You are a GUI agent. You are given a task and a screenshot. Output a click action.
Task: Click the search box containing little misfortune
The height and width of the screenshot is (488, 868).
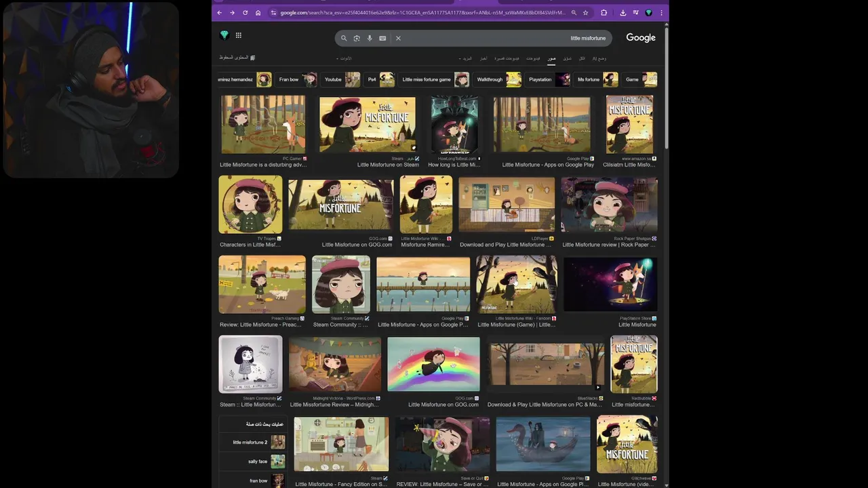(473, 38)
